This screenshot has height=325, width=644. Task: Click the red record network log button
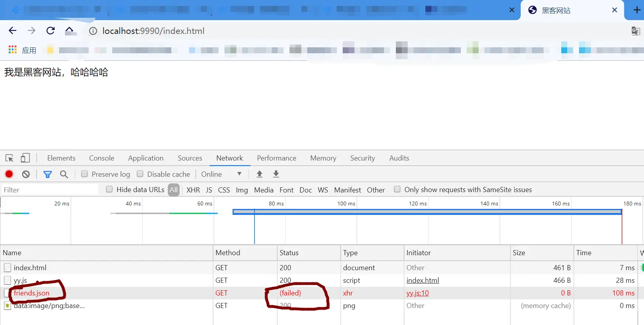(x=9, y=174)
